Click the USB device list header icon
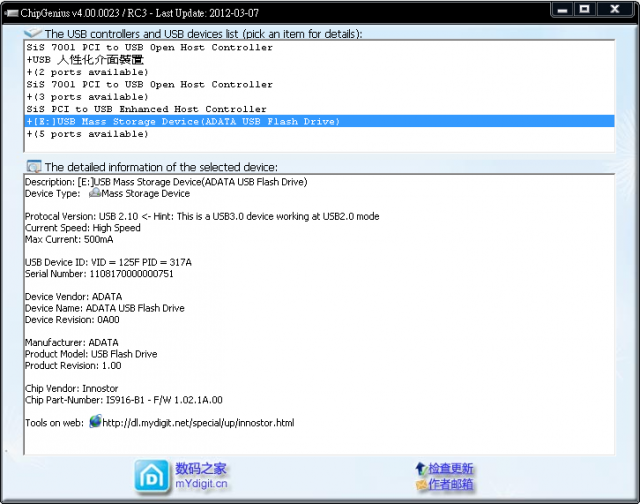Viewport: 640px width, 504px height. tap(33, 33)
